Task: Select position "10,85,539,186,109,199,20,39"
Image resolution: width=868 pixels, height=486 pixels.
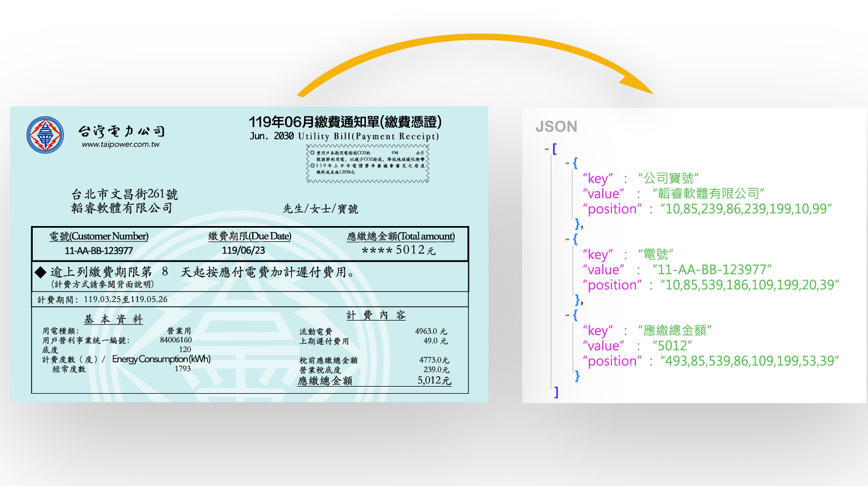Action: [750, 285]
